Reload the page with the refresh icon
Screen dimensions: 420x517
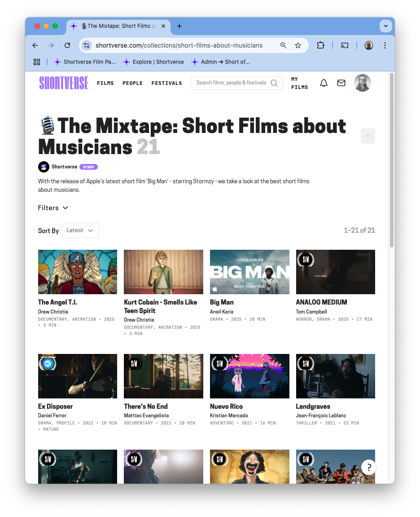point(67,45)
